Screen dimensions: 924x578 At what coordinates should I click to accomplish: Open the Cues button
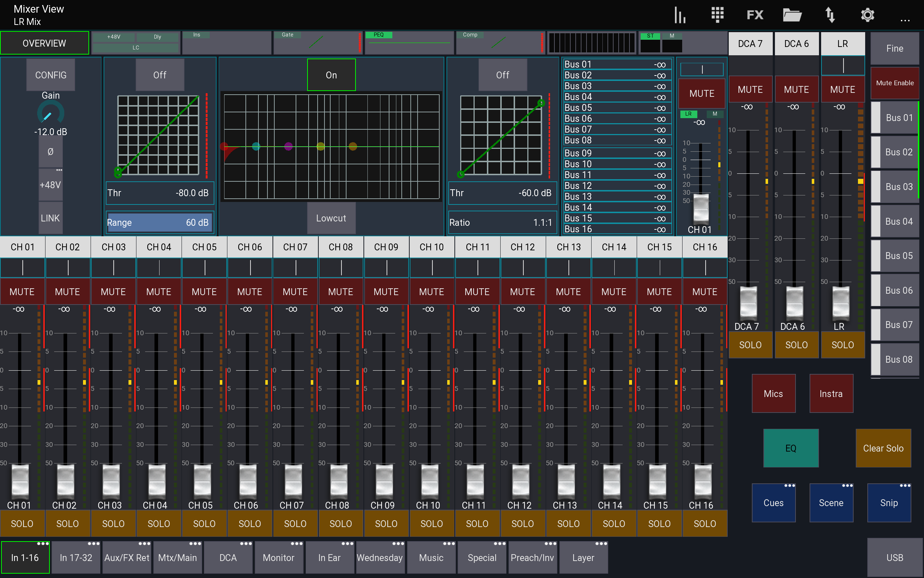coord(773,503)
